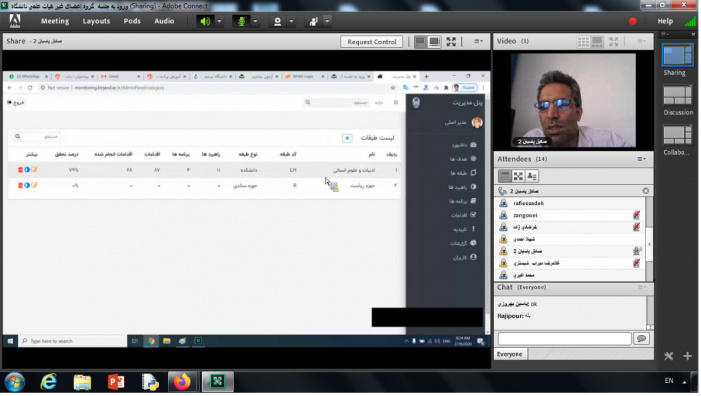Screen dimensions: 701x396
Task: Click the chat message input field
Action: point(564,339)
